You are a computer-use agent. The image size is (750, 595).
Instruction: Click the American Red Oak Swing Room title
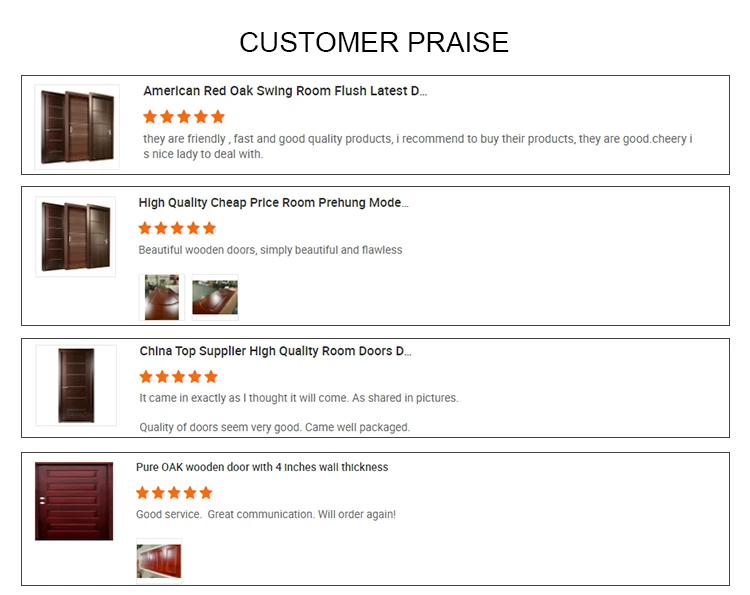pyautogui.click(x=285, y=91)
